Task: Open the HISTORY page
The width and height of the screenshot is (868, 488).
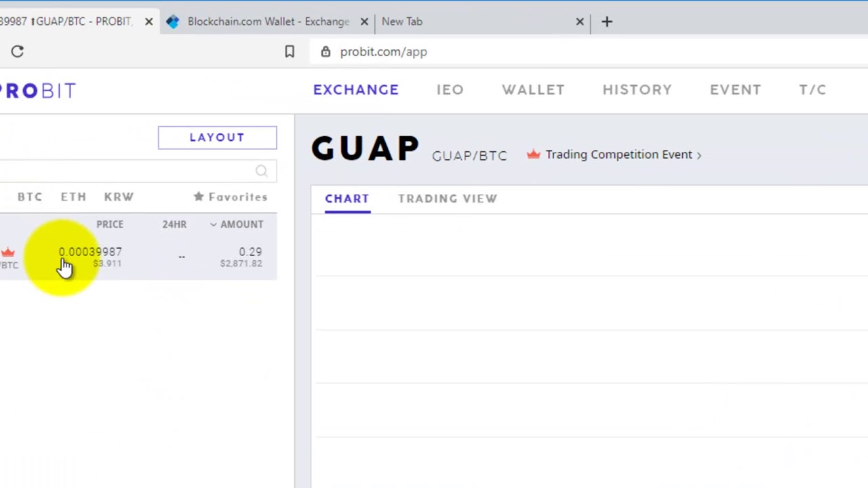Action: click(637, 89)
